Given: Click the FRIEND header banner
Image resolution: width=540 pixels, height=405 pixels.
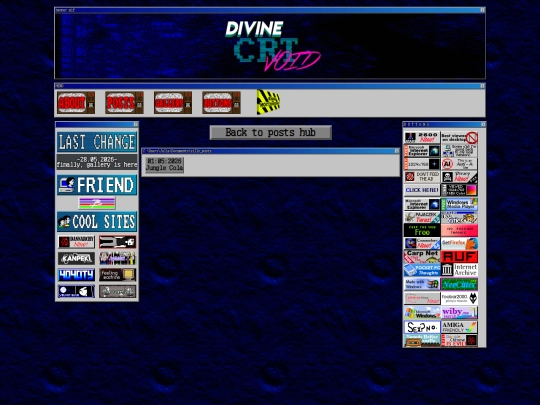Looking at the screenshot, I should click(x=97, y=185).
